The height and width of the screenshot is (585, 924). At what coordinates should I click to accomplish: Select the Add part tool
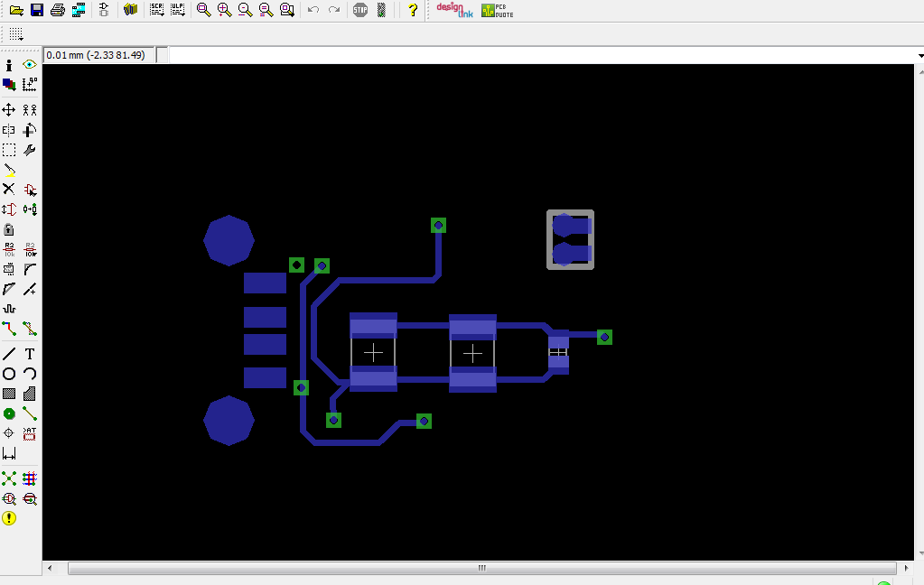30,189
